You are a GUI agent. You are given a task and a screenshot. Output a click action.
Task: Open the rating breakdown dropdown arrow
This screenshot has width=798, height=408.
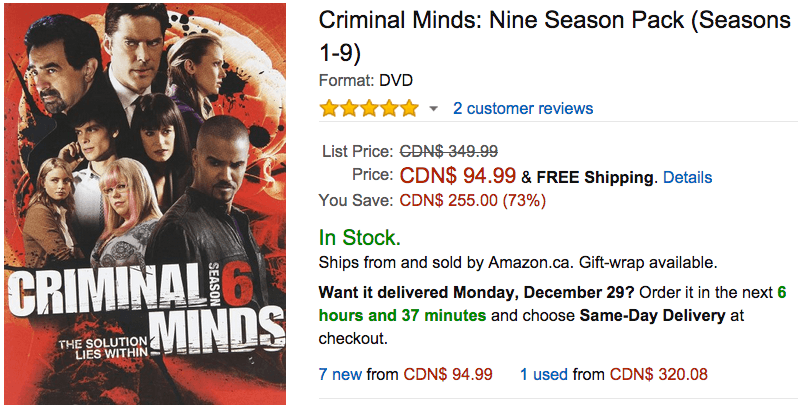tap(433, 108)
